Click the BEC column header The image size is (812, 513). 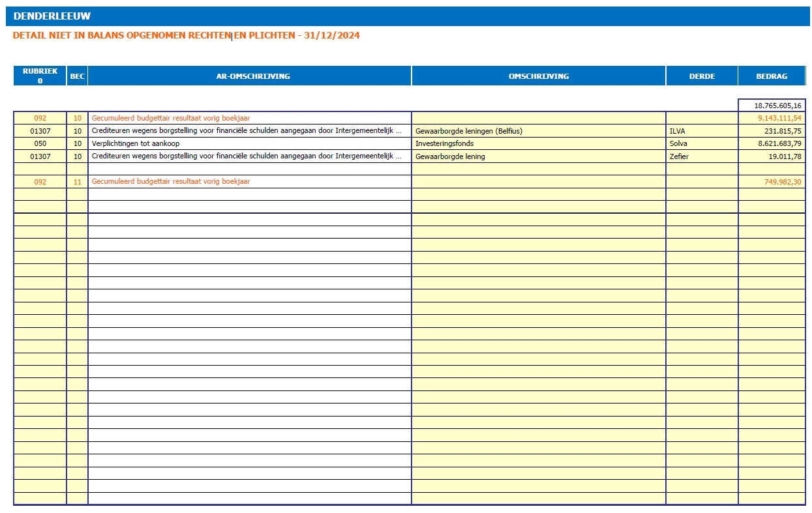coord(77,76)
